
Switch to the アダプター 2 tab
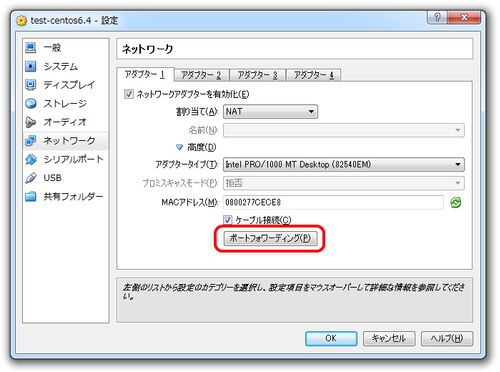(x=201, y=75)
